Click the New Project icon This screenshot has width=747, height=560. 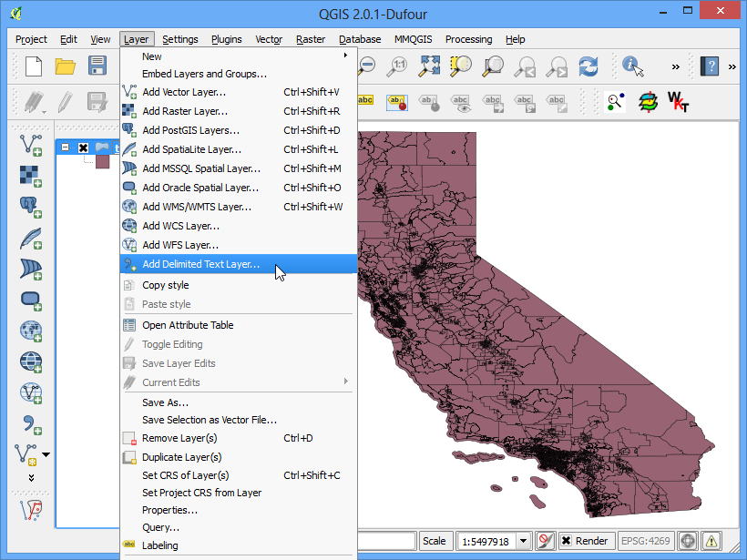34,66
